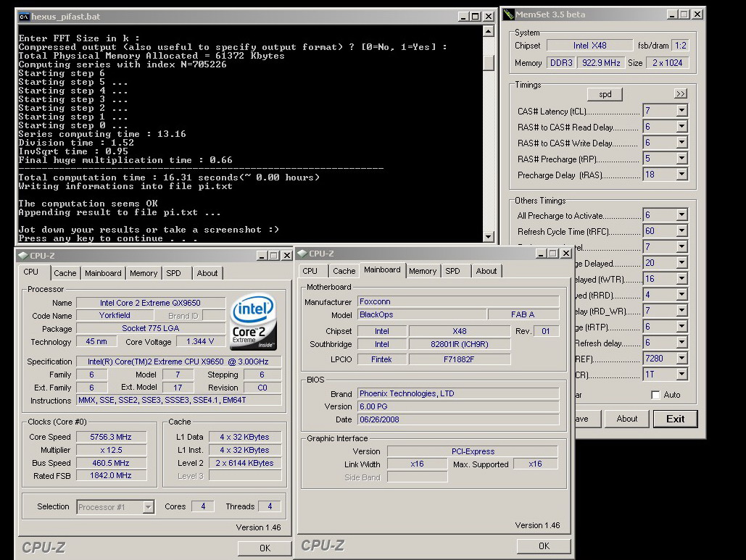Click the Model BlackOps field
The height and width of the screenshot is (560, 746).
click(x=421, y=314)
